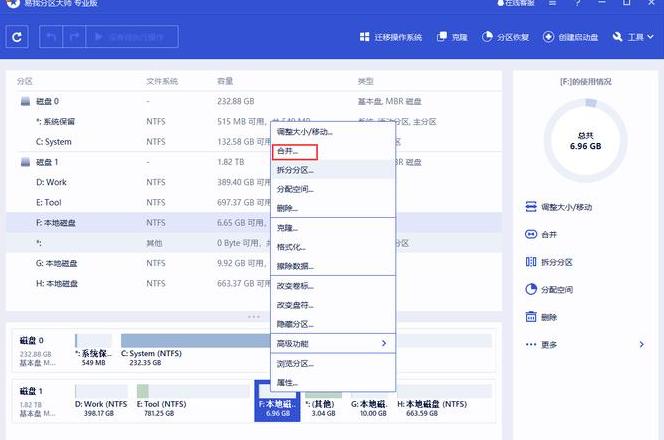Select the C: System partition row
This screenshot has height=440, width=664.
tap(254, 142)
